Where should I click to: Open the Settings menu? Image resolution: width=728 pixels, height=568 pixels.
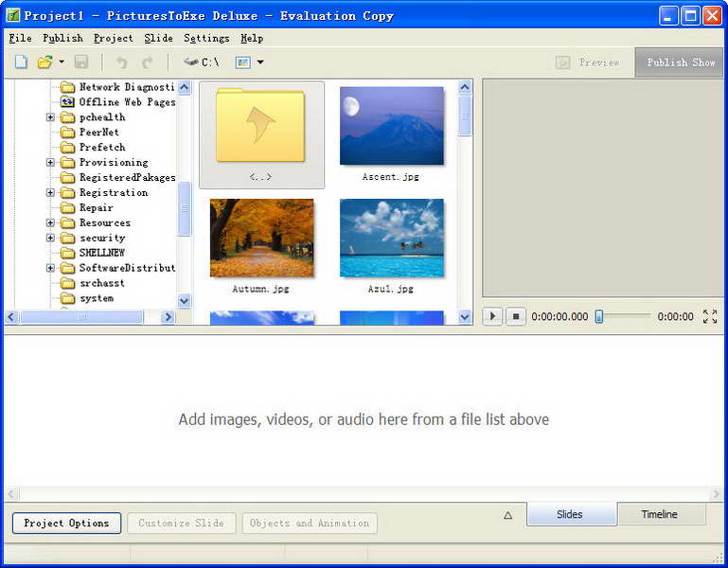[x=206, y=38]
